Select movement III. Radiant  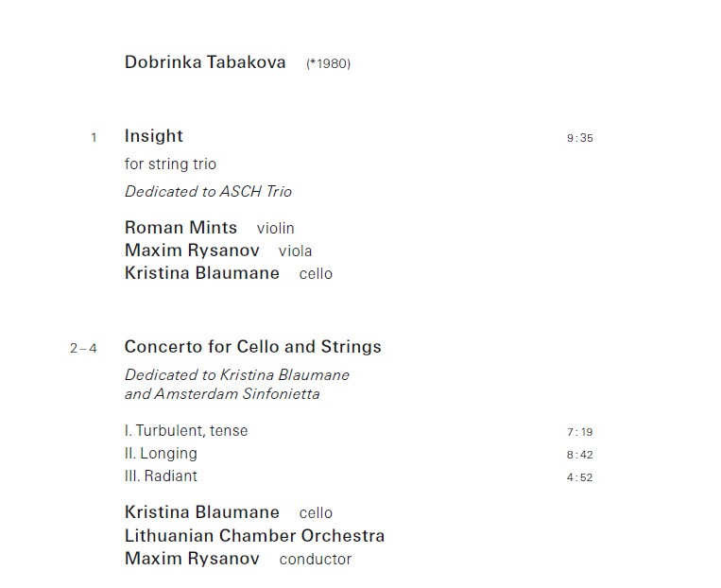tap(161, 476)
